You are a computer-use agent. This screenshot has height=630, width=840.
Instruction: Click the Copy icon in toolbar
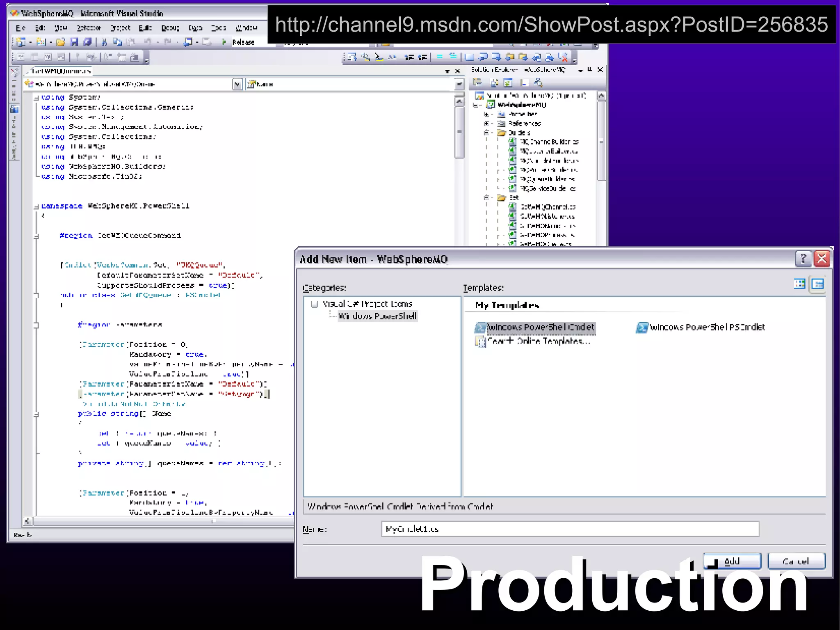pyautogui.click(x=117, y=42)
